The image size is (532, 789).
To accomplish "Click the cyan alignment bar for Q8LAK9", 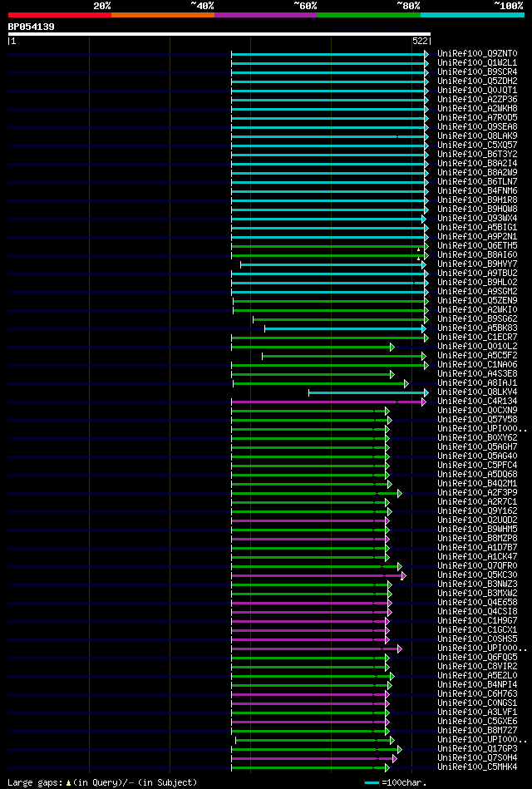I will [x=329, y=136].
